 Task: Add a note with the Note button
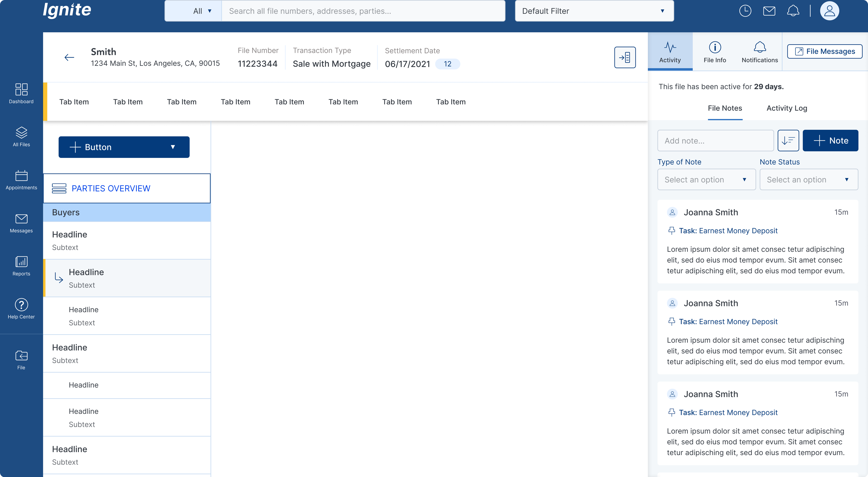[x=830, y=141]
